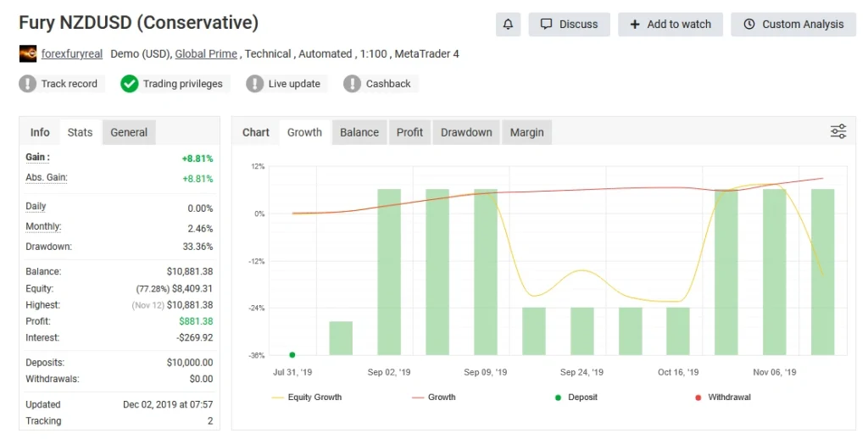Switch to the Profit chart tab

409,132
